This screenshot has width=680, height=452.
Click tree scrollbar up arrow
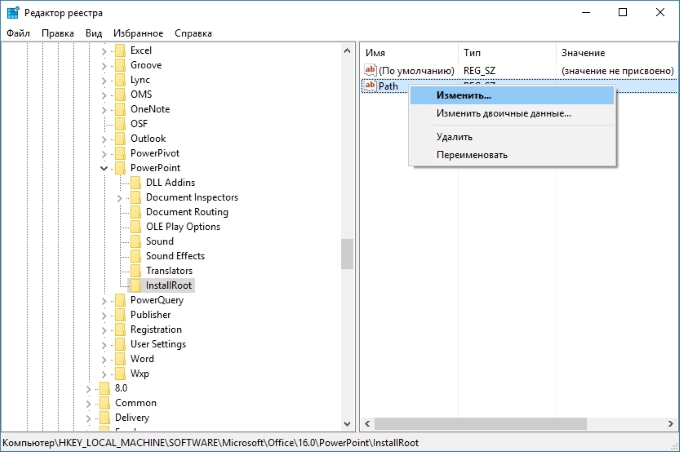pyautogui.click(x=347, y=51)
